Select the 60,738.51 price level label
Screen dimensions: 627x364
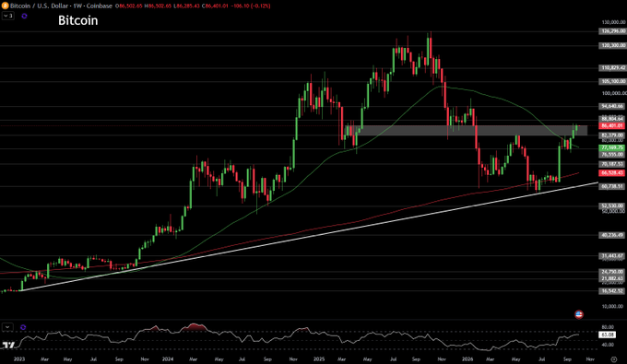point(612,186)
